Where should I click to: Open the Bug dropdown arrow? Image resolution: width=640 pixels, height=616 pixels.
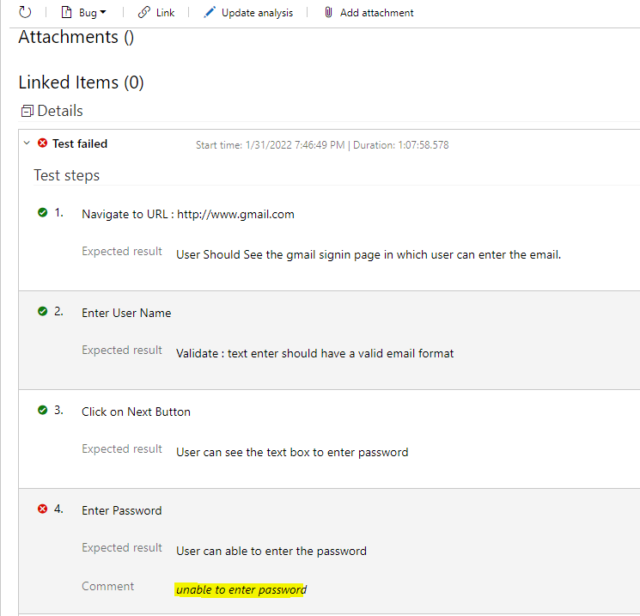pyautogui.click(x=102, y=13)
